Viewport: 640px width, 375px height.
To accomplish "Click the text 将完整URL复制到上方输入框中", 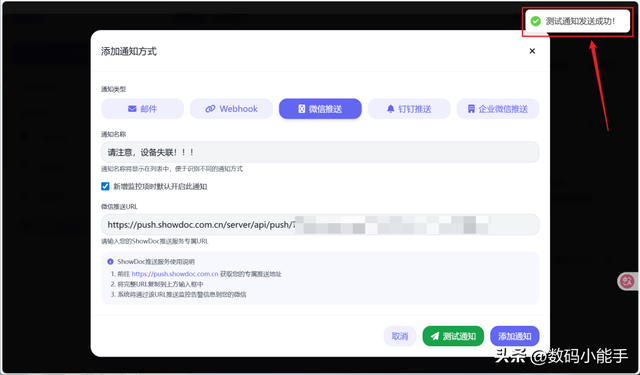I will [x=160, y=284].
